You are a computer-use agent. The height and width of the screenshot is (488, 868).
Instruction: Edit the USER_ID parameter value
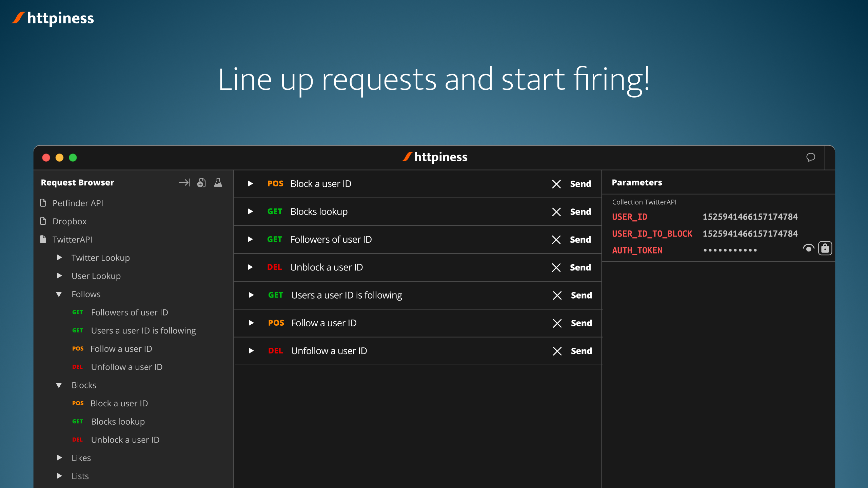pyautogui.click(x=750, y=217)
